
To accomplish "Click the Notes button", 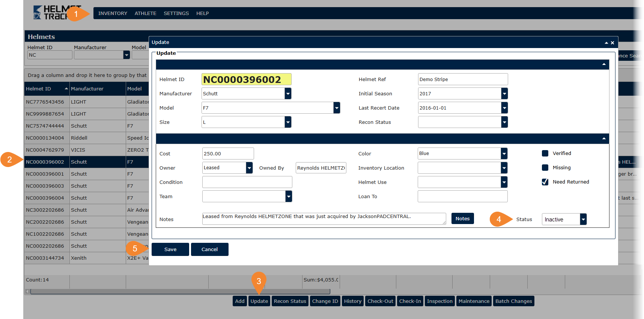I will (x=462, y=218).
